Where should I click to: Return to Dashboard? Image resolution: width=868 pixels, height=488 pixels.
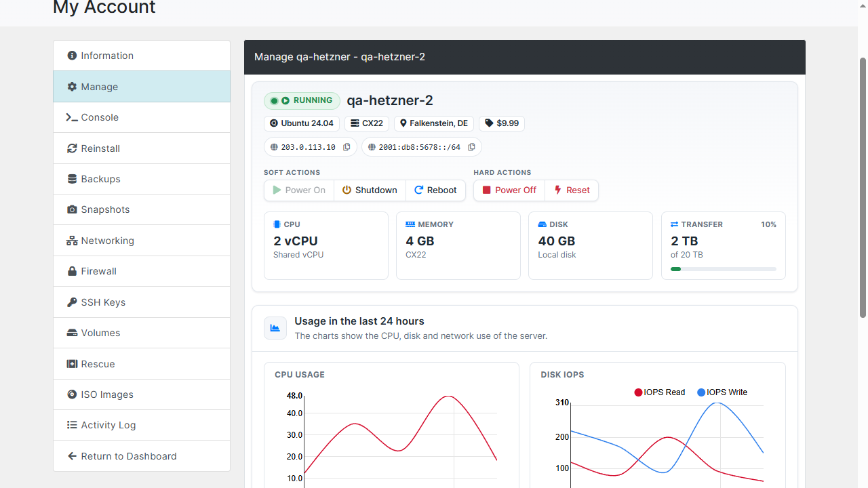tap(142, 456)
